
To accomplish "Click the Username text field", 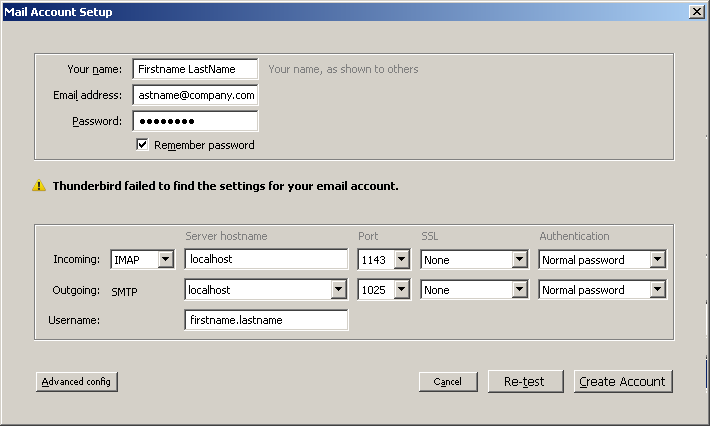I will click(x=266, y=320).
